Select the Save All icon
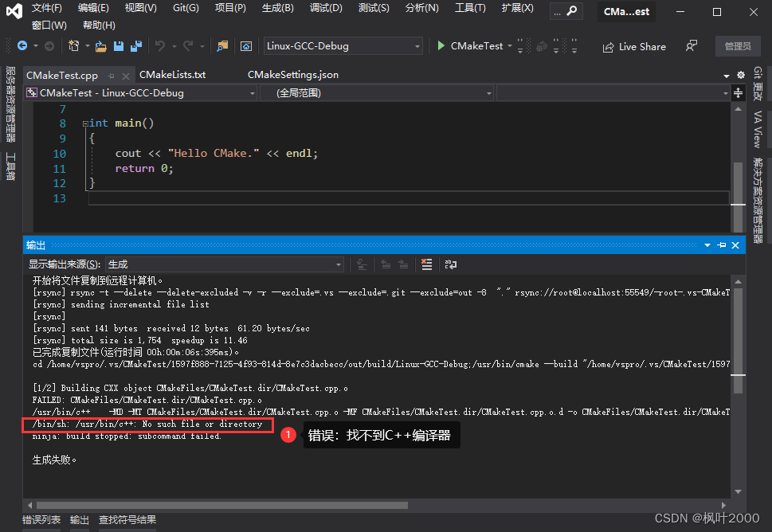The width and height of the screenshot is (772, 532). click(x=135, y=45)
